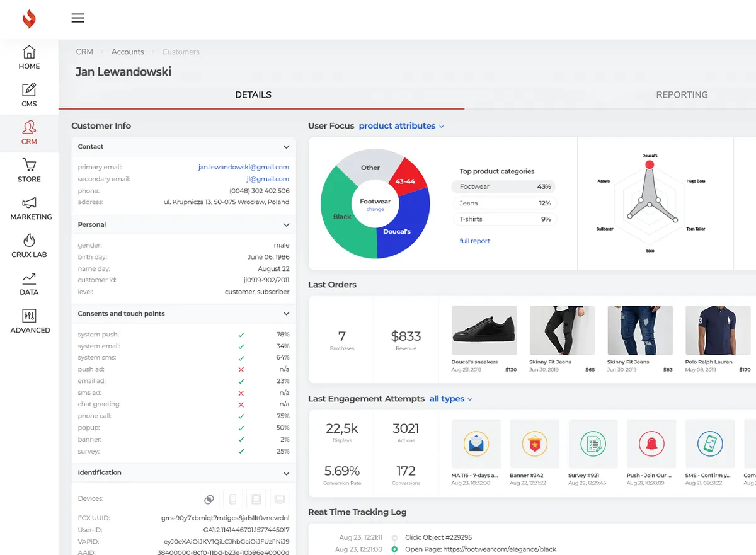756x555 pixels.
Task: Open the Push - Join Our bell icon
Action: 651,444
